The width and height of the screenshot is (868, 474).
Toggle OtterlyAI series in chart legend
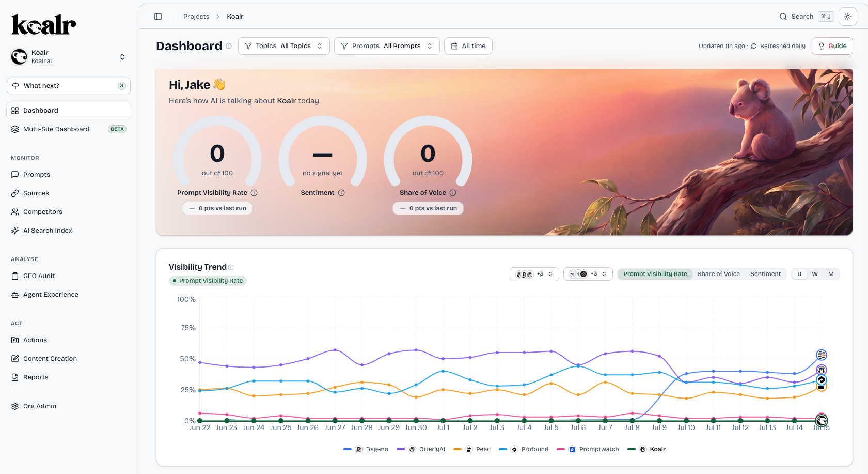[421, 449]
